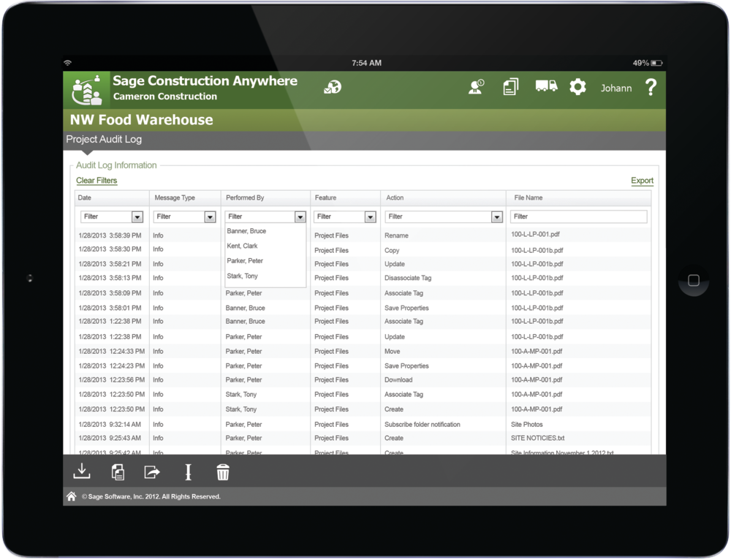Click the NW Food Warehouse project title
Screen dimensions: 731x560
tap(141, 120)
